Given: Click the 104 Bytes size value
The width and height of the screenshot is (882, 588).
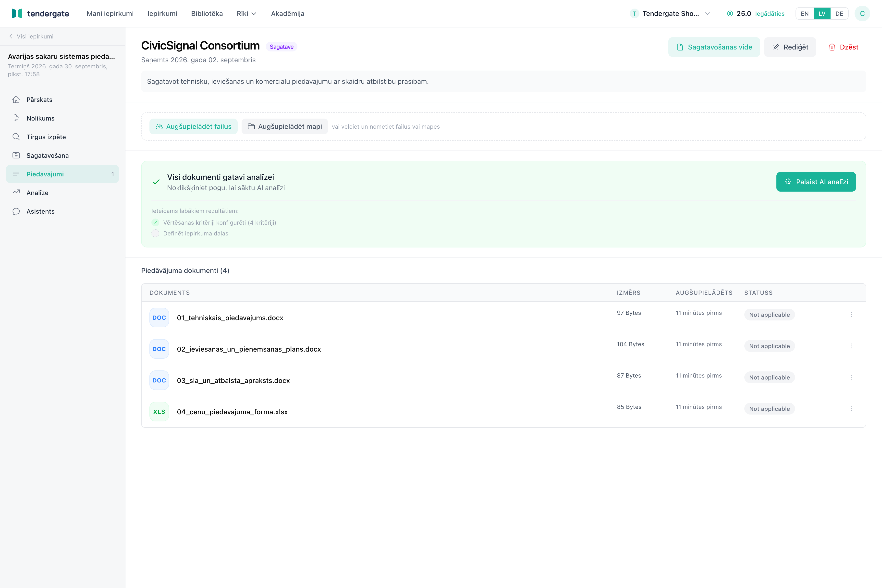Looking at the screenshot, I should pos(630,344).
